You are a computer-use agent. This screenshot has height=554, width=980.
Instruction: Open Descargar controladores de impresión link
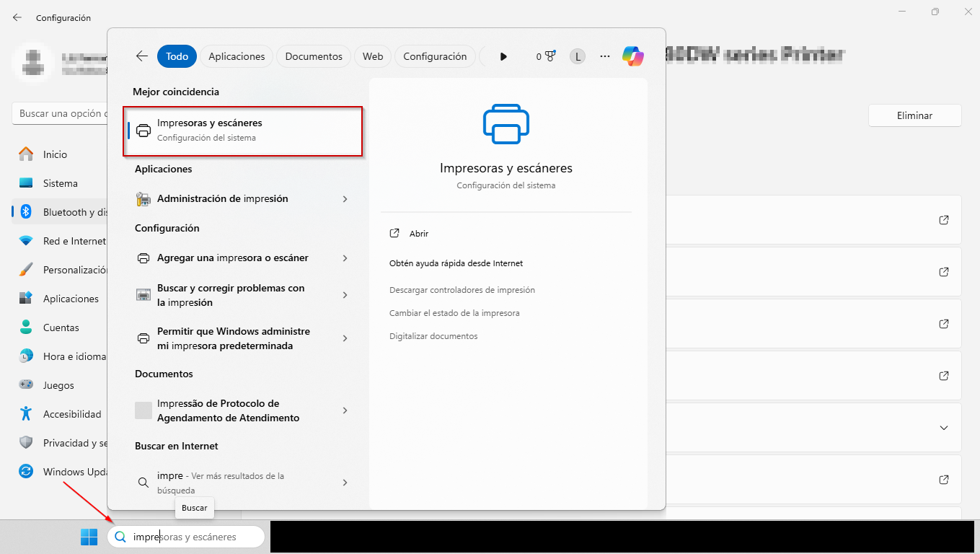[462, 290]
